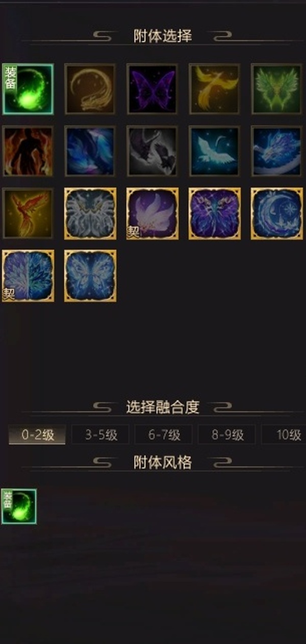Pick the golden phoenix on brown icon
This screenshot has width=306, height=644.
coord(214,89)
